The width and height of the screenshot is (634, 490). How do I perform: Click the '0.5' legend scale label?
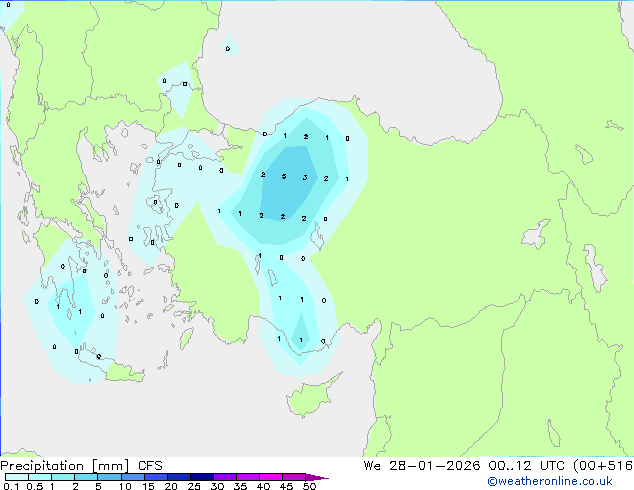coord(35,486)
